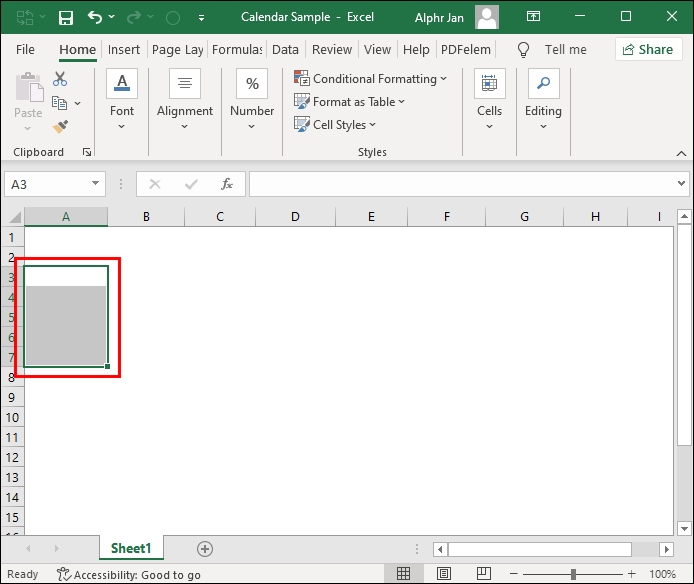Select the Format Painter brush icon
Image resolution: width=694 pixels, height=584 pixels.
pos(60,127)
